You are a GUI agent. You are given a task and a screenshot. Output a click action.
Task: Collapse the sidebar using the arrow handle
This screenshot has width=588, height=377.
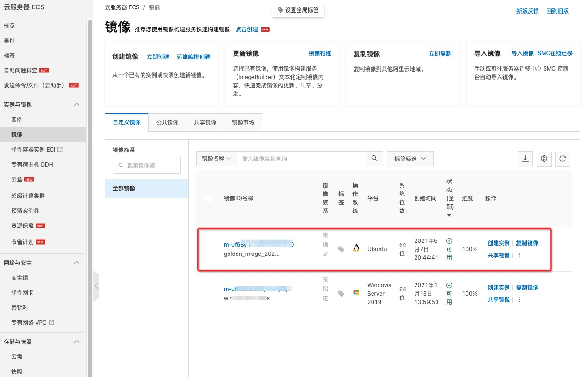(96, 285)
